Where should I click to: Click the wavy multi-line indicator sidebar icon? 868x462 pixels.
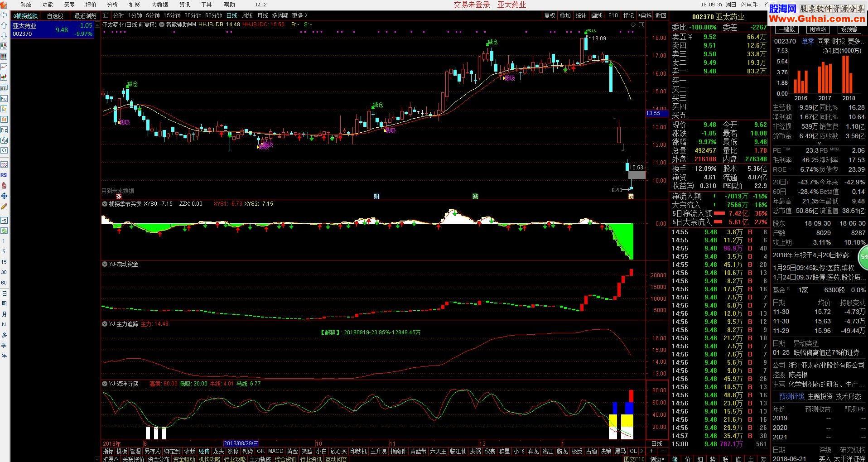click(x=4, y=164)
